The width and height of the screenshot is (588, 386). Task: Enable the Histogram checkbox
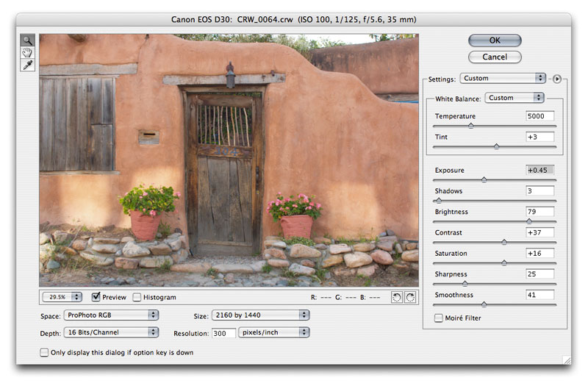(137, 297)
